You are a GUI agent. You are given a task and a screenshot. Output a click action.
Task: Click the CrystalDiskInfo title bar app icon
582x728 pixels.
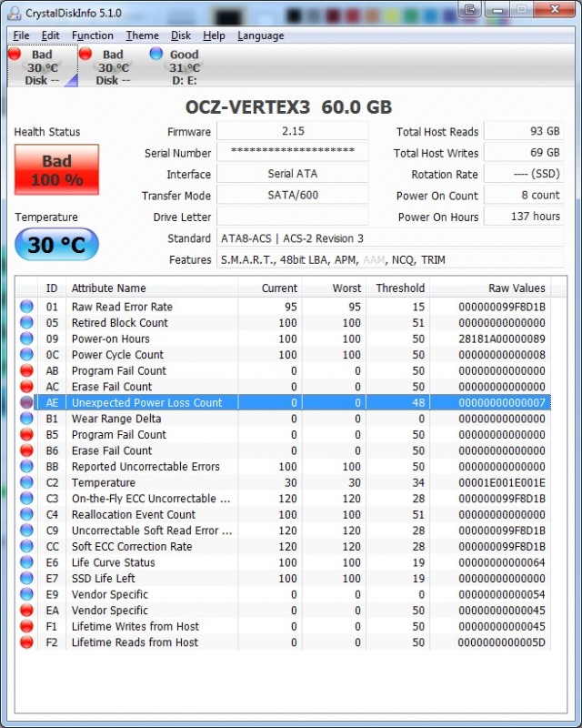point(15,13)
